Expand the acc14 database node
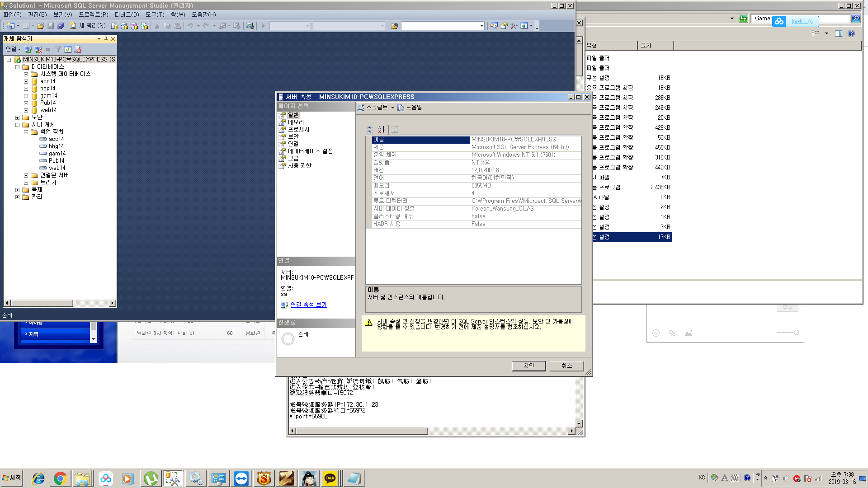Viewport: 868px width, 488px height. (x=26, y=81)
